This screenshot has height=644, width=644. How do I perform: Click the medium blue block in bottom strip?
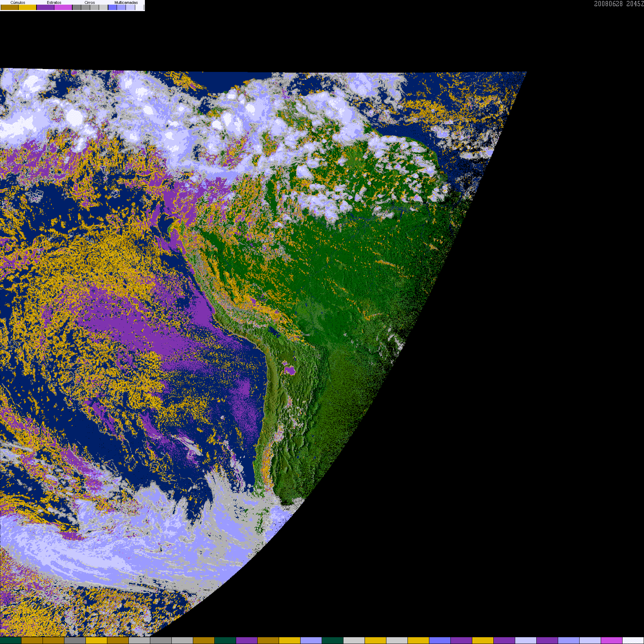(440, 640)
